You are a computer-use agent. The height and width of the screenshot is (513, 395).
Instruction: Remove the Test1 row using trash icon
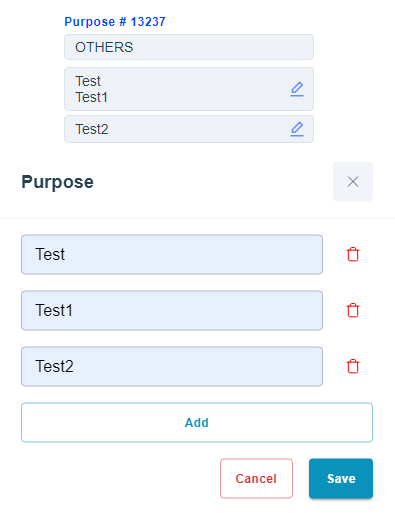353,310
